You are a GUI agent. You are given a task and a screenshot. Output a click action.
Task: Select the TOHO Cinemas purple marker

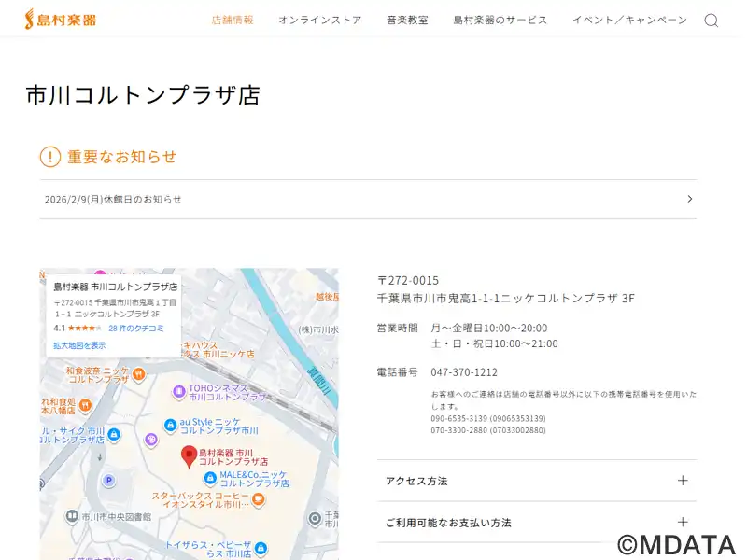coord(178,392)
